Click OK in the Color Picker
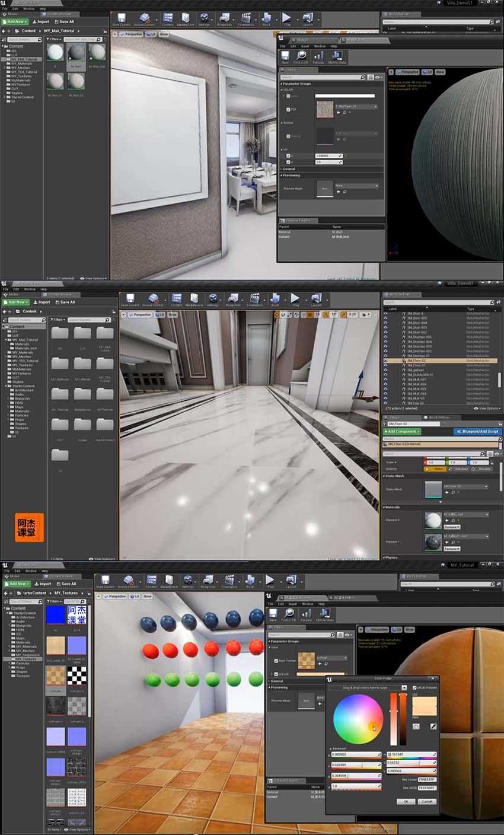Screen dimensions: 504x835 [x=406, y=801]
